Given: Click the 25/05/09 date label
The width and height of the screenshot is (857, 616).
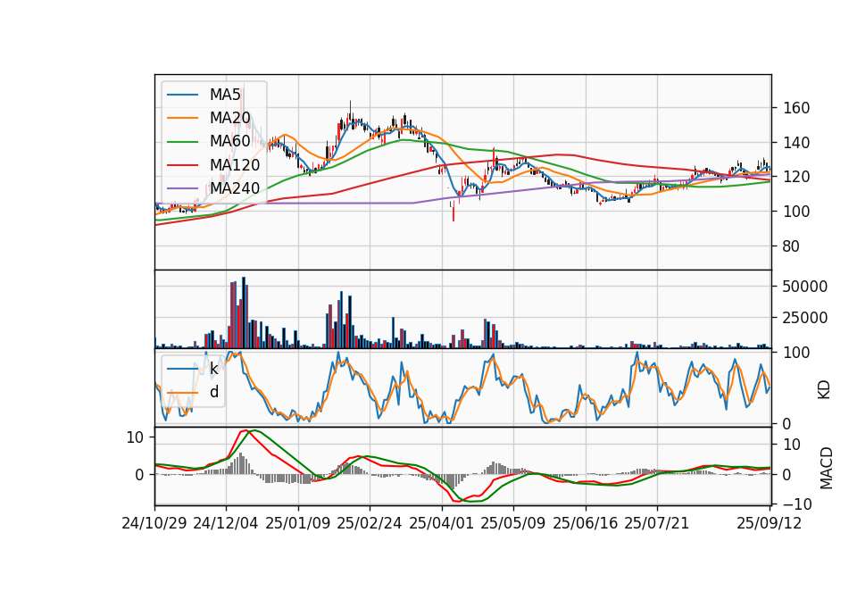Looking at the screenshot, I should (513, 523).
